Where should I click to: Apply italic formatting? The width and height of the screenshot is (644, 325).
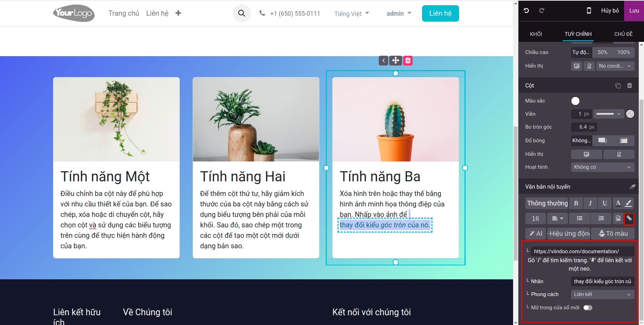590,203
